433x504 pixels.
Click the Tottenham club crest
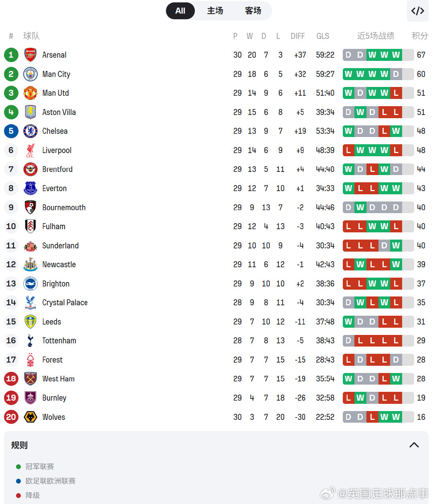coord(30,341)
